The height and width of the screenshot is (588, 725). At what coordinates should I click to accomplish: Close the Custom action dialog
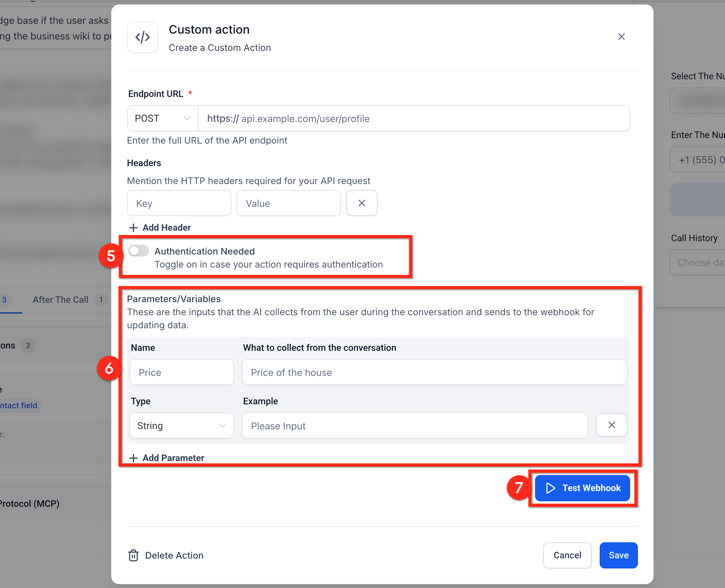point(621,37)
